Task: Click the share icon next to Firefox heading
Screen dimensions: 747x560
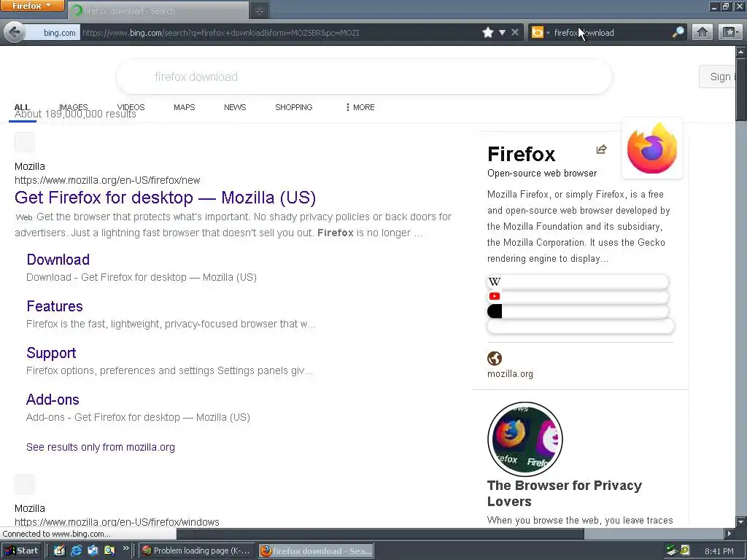Action: tap(601, 149)
